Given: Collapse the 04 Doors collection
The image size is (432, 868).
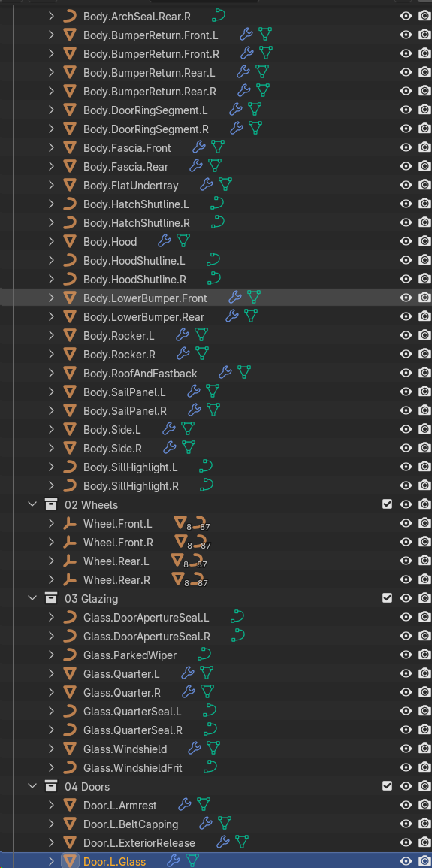Looking at the screenshot, I should [32, 786].
